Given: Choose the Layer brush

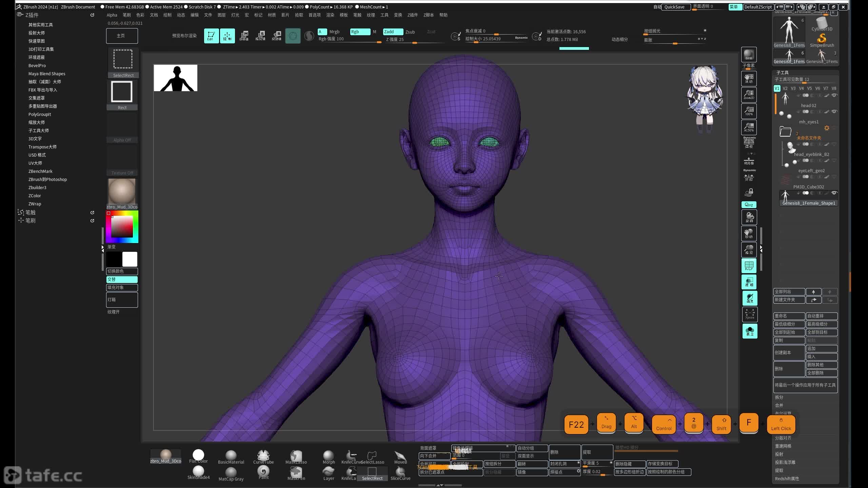Looking at the screenshot, I should [329, 473].
